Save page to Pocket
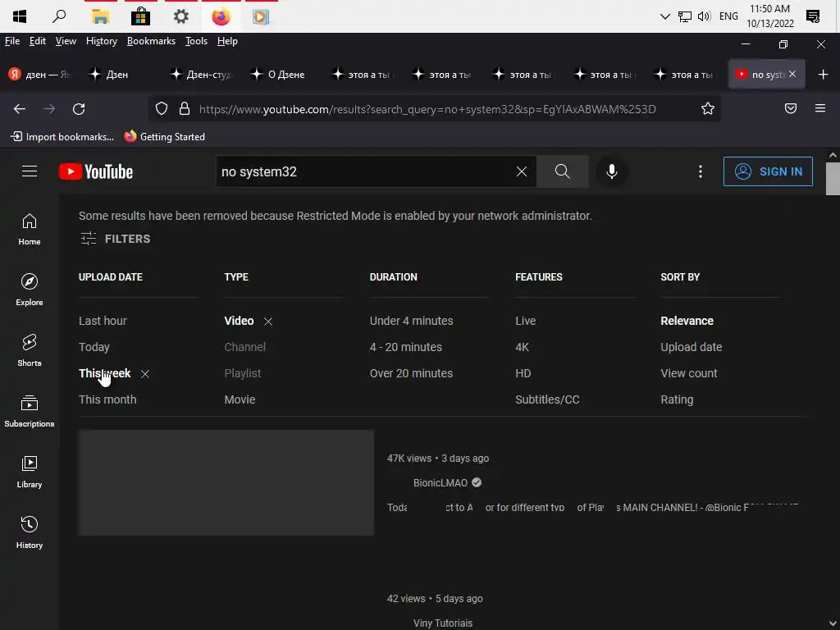840x630 pixels. tap(790, 108)
